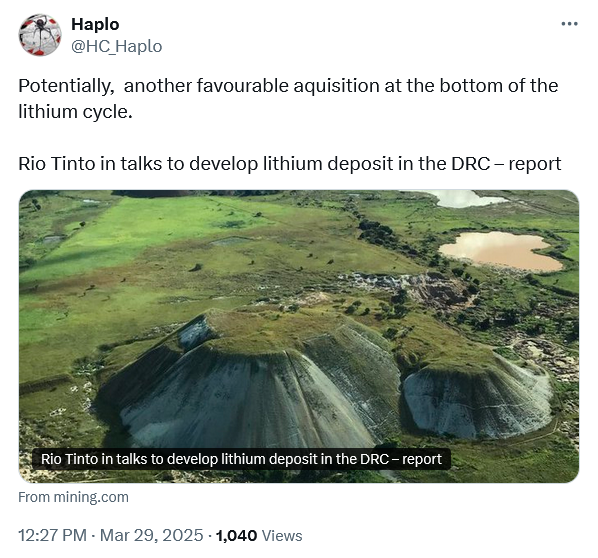
Task: Click the Rio Tinto headline text above the image
Action: 290,164
